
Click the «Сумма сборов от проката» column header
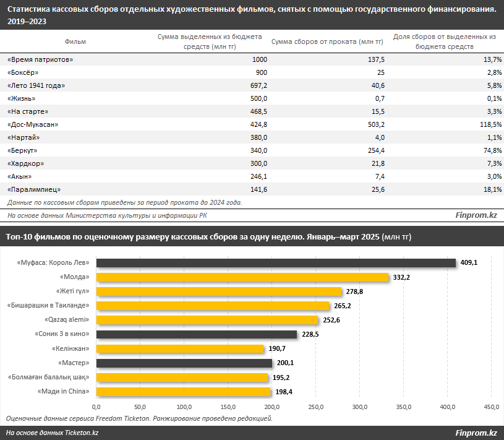point(327,41)
